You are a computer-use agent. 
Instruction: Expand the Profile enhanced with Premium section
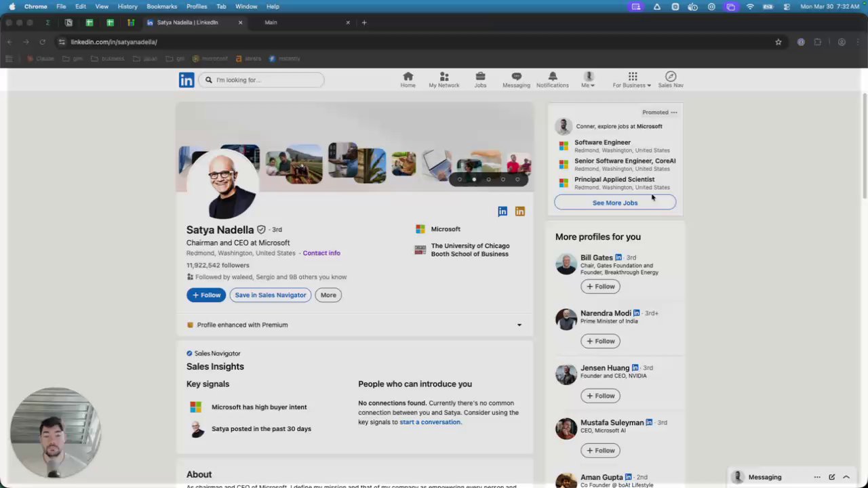click(x=519, y=325)
